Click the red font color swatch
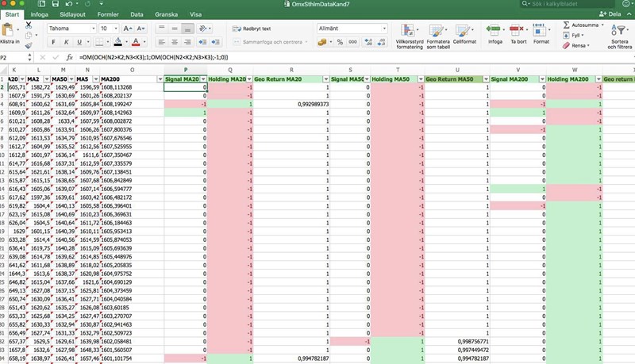Viewport: 635px width, 364px height. tap(135, 41)
